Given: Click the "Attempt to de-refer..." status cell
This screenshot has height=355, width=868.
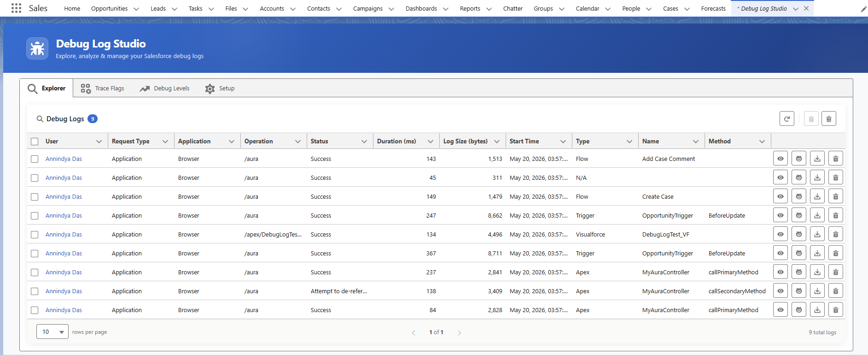Looking at the screenshot, I should (339, 291).
